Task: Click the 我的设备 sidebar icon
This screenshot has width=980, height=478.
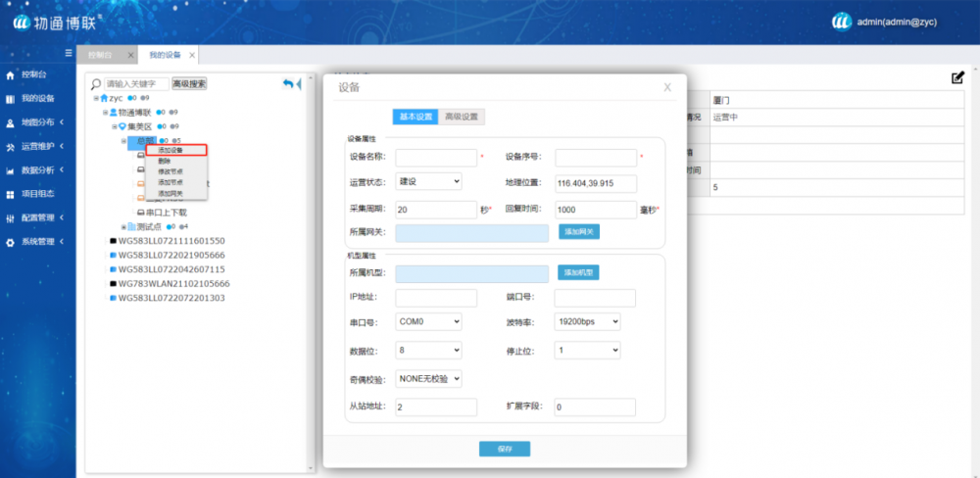Action: point(10,99)
